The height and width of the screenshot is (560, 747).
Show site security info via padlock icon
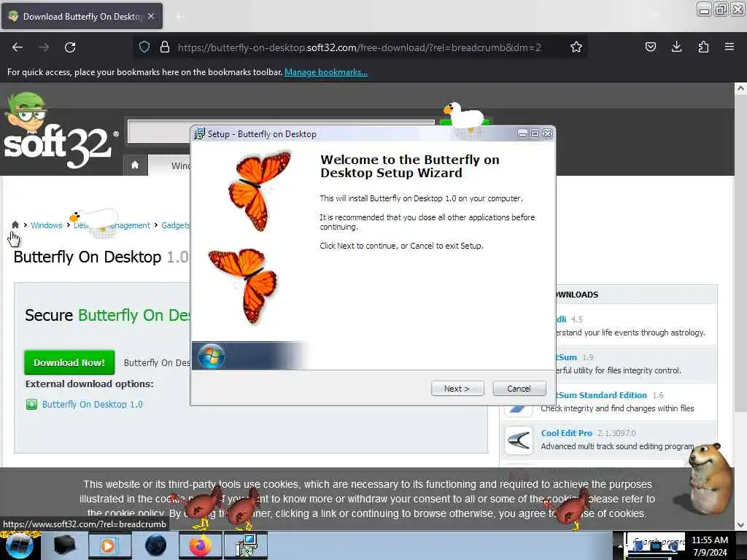(164, 47)
